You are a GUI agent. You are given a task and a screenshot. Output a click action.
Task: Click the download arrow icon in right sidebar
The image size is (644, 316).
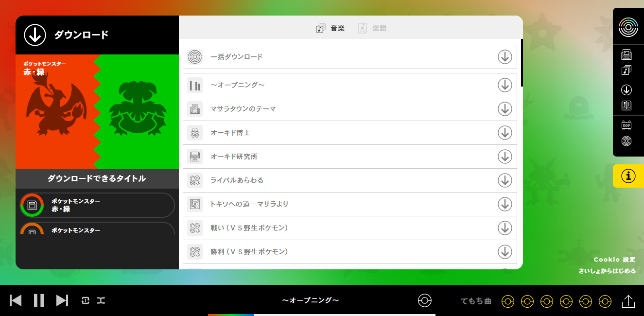[x=627, y=90]
